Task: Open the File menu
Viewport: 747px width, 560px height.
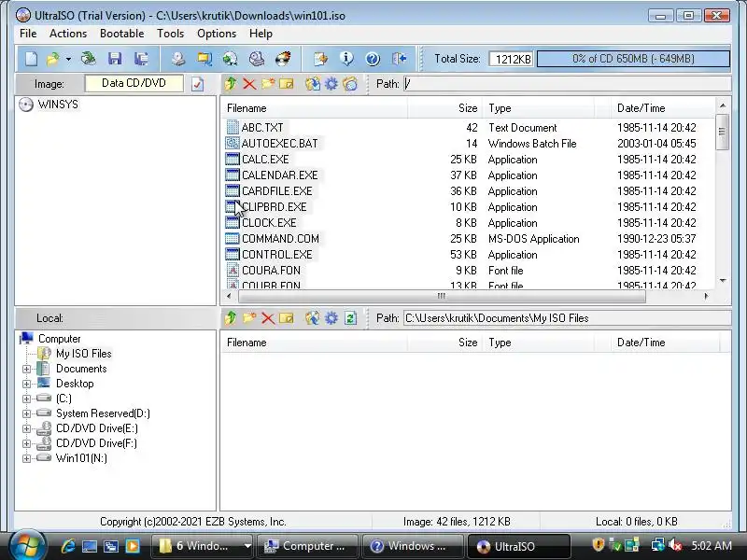Action: pyautogui.click(x=28, y=34)
